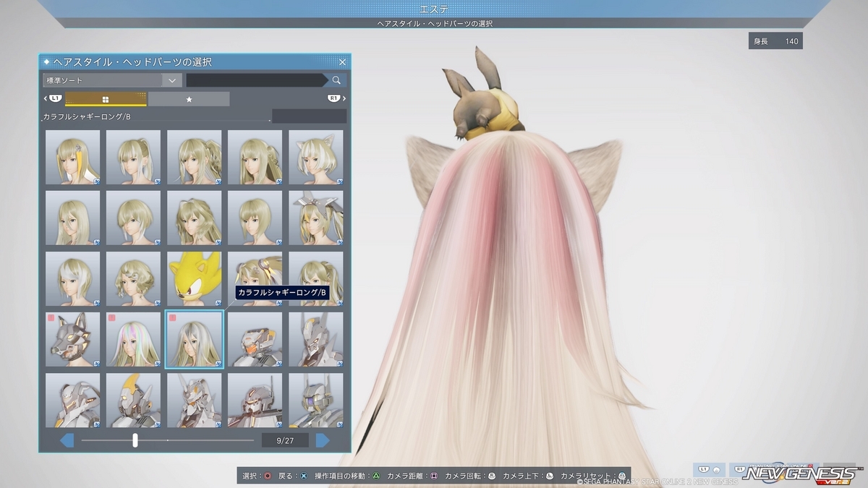868x488 pixels.
Task: Click the magnifier search icon
Action: [x=337, y=80]
